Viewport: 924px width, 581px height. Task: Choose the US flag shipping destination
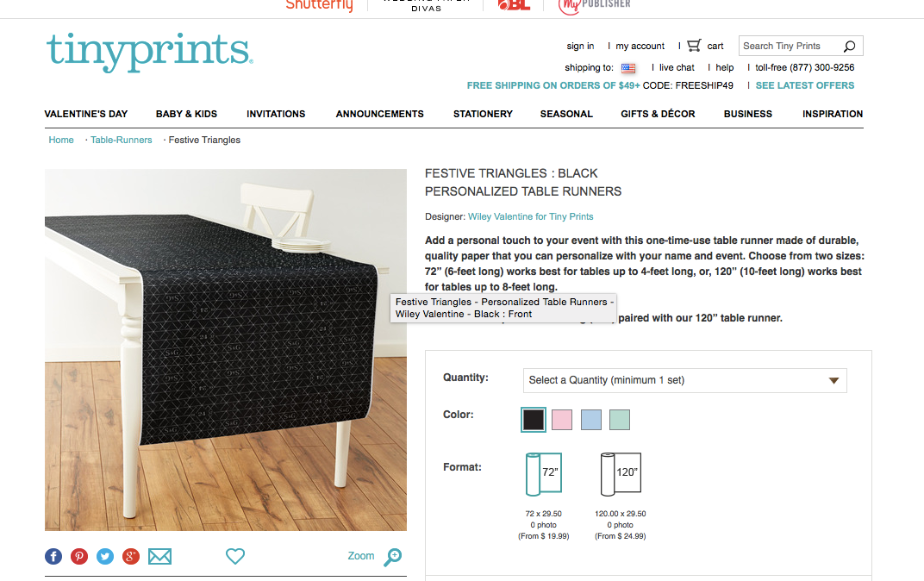click(x=628, y=68)
